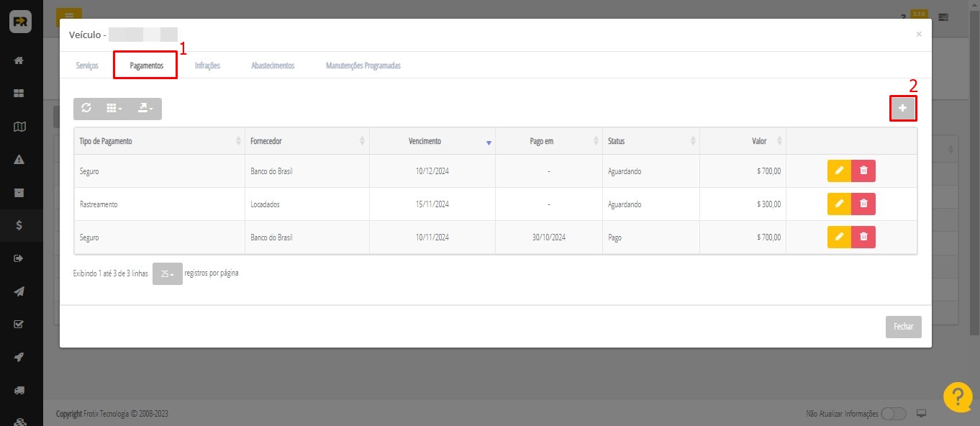Refresh the payments table
The width and height of the screenshot is (980, 426).
coord(86,108)
